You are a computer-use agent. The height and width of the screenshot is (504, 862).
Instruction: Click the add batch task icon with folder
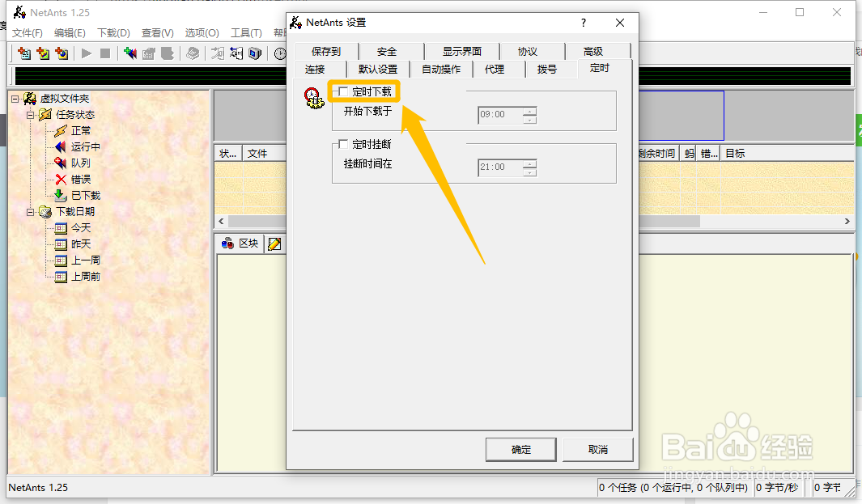coord(43,53)
